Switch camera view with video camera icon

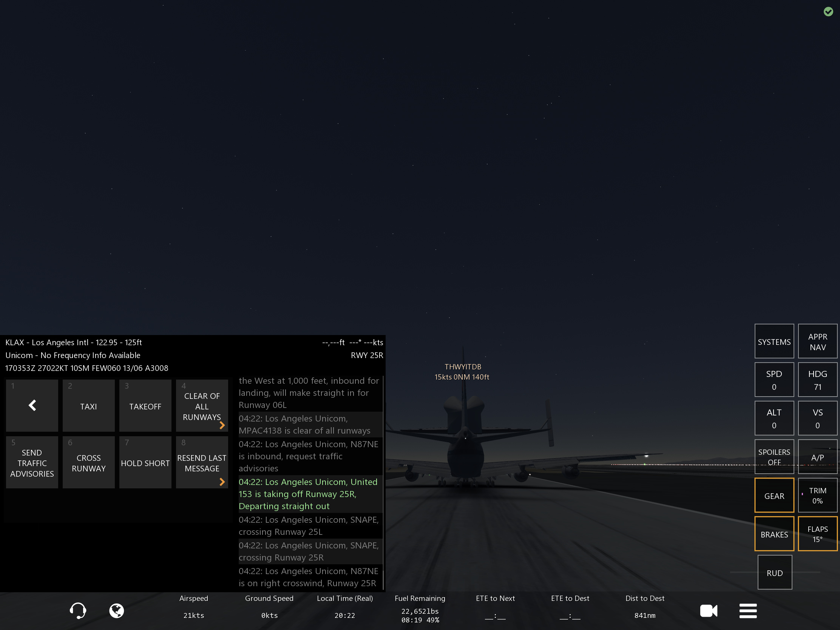(x=708, y=611)
